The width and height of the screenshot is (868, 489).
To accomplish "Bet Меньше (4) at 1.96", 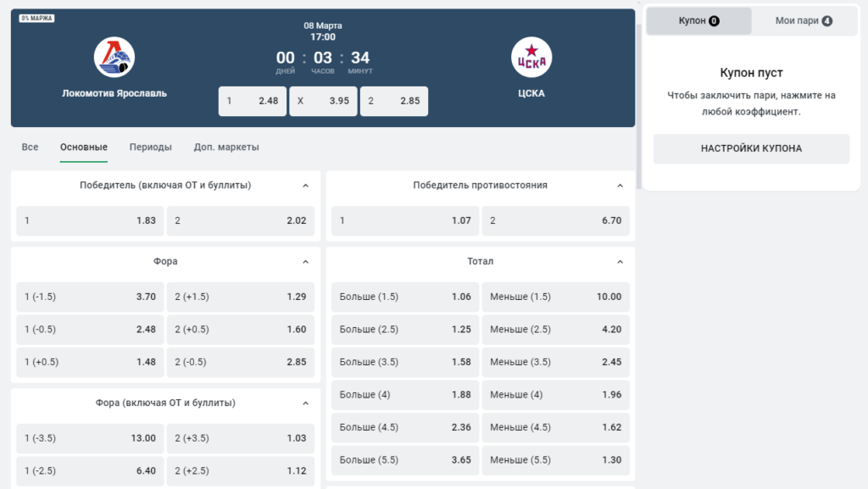I will point(556,395).
